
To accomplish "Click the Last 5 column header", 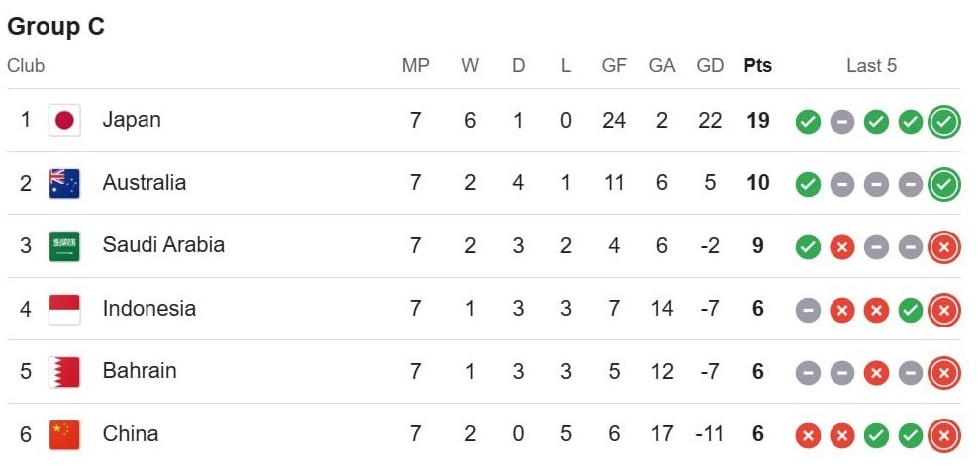I will pyautogui.click(x=871, y=66).
